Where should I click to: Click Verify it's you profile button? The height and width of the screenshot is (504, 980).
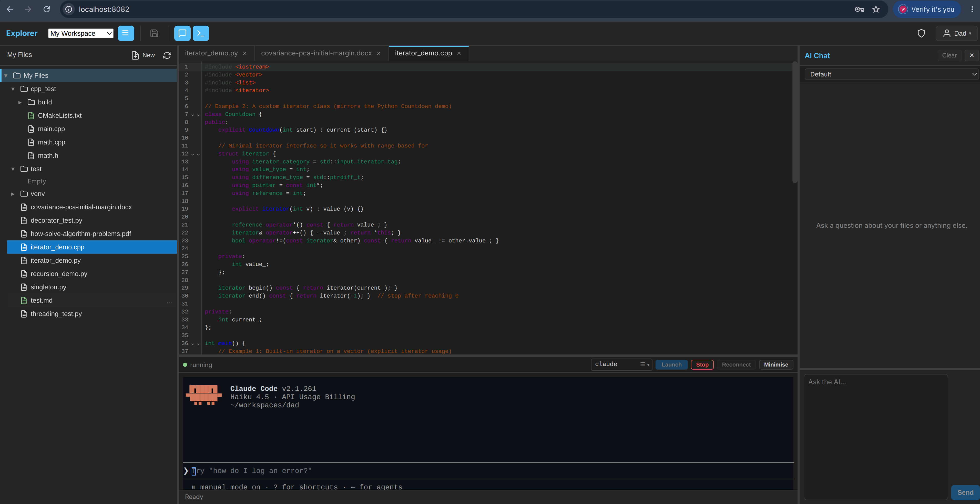[x=926, y=9]
